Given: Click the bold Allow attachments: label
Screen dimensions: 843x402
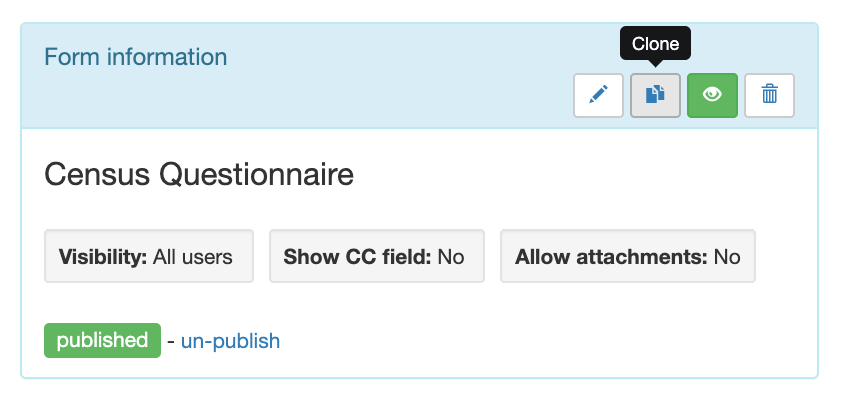Looking at the screenshot, I should pos(611,256).
